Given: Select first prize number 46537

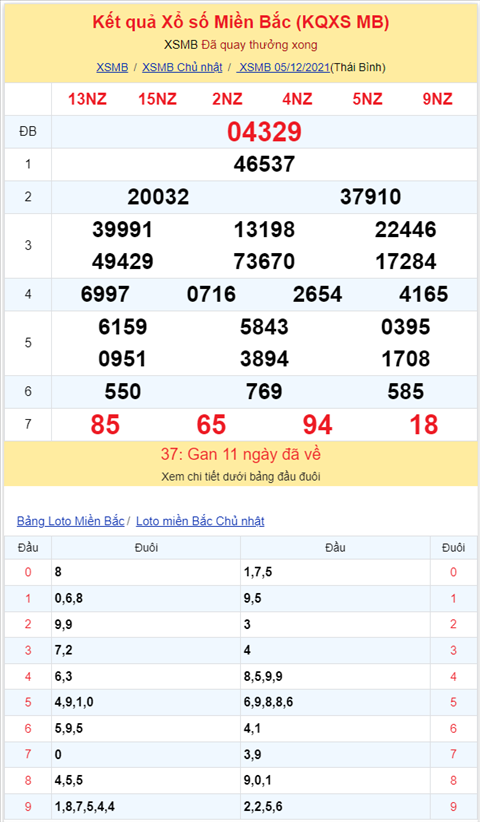Looking at the screenshot, I should pos(264,164).
